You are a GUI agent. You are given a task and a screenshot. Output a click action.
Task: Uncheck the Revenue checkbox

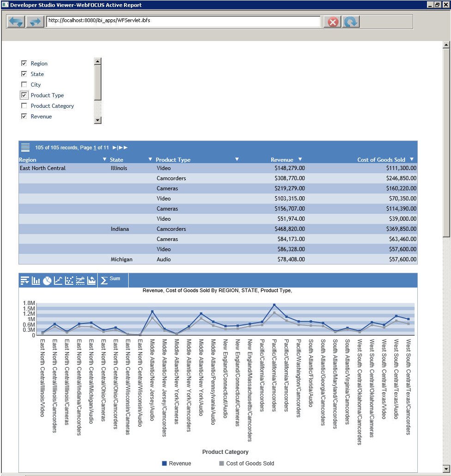24,116
